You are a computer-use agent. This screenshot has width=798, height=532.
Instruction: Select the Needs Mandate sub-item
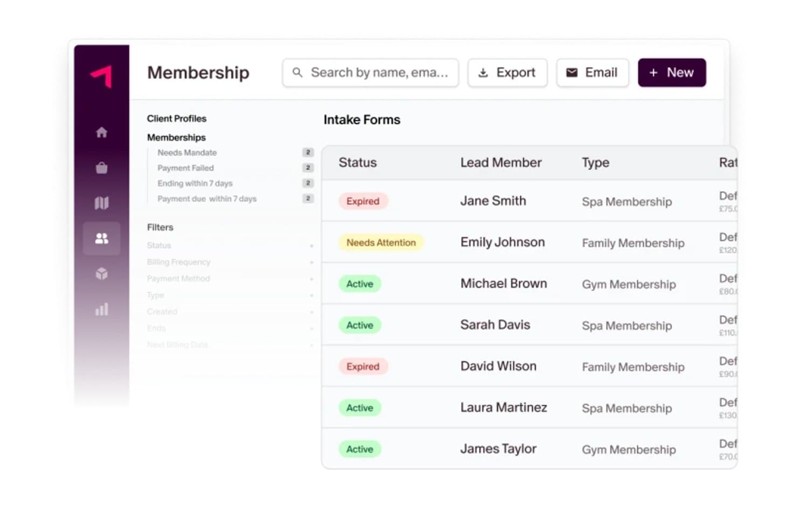pos(187,153)
